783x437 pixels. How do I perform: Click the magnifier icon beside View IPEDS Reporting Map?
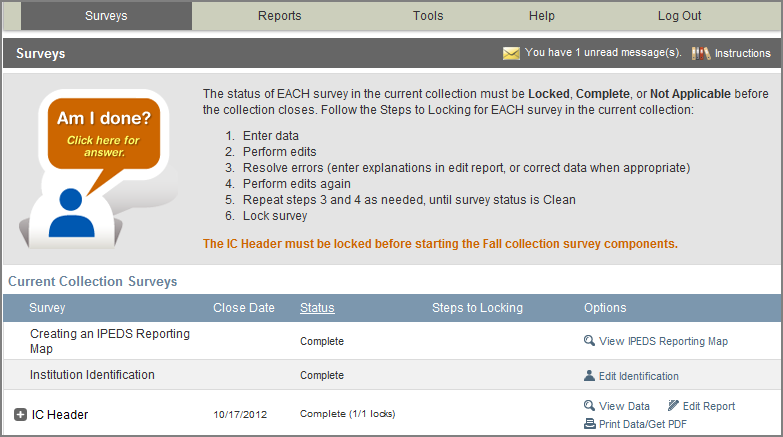pos(590,341)
